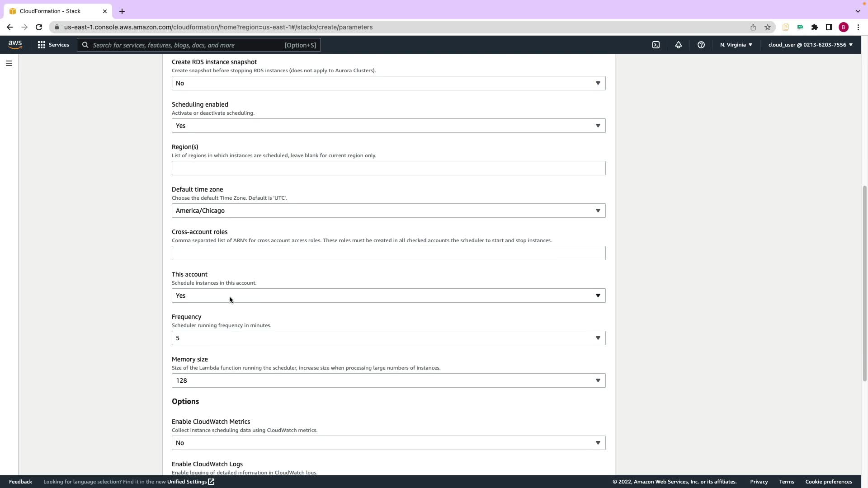Open the notifications bell icon
Image resolution: width=868 pixels, height=488 pixels.
click(679, 45)
